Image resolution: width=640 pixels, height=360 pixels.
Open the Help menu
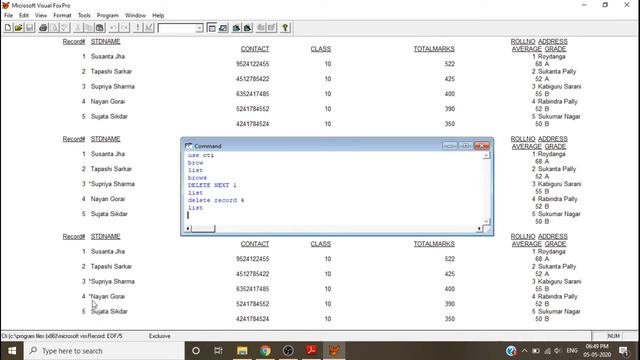pyautogui.click(x=158, y=16)
